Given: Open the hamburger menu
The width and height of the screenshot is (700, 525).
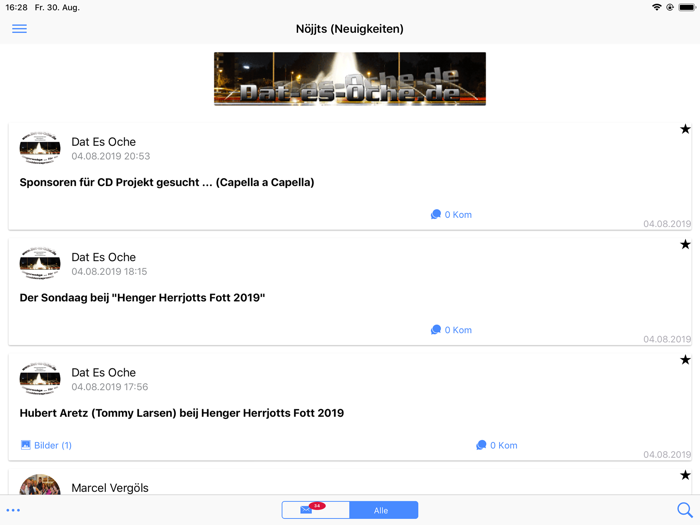Looking at the screenshot, I should [19, 29].
